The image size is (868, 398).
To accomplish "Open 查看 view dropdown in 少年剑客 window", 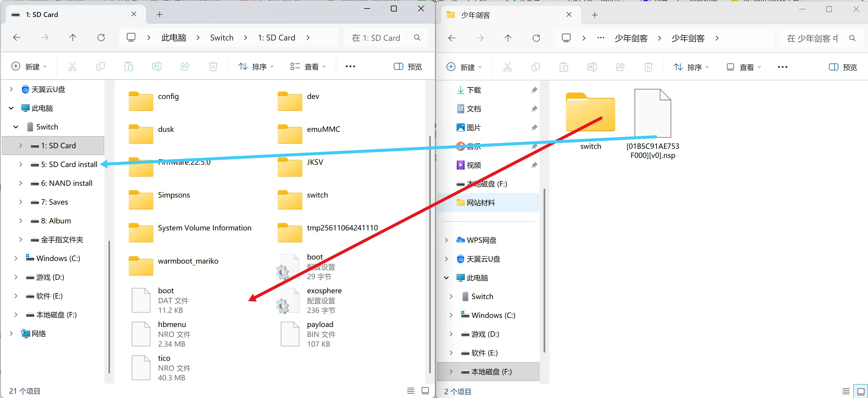I will 744,67.
